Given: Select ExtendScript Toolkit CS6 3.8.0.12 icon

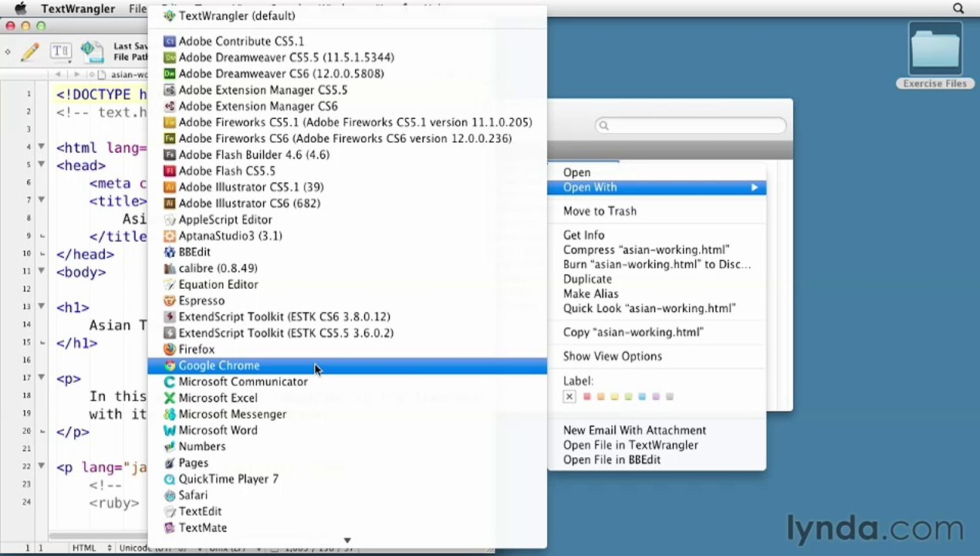Looking at the screenshot, I should tap(170, 317).
